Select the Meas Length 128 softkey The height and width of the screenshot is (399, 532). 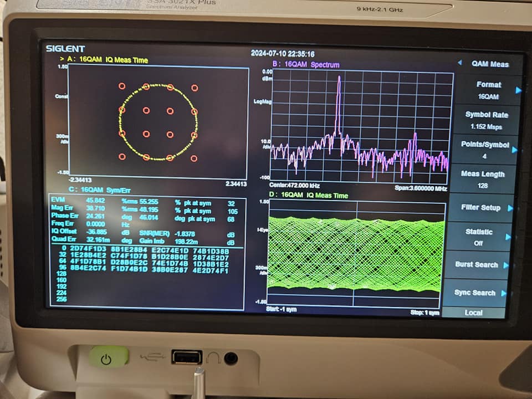coord(483,180)
